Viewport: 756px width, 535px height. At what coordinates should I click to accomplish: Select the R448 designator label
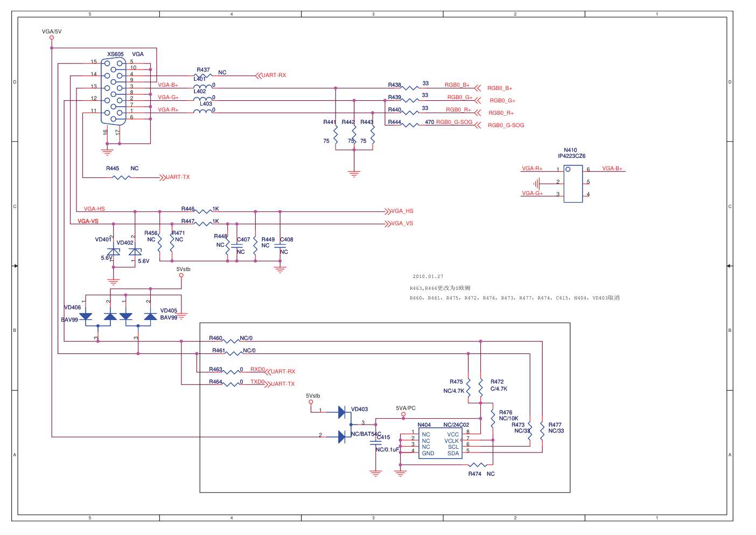[x=221, y=237]
